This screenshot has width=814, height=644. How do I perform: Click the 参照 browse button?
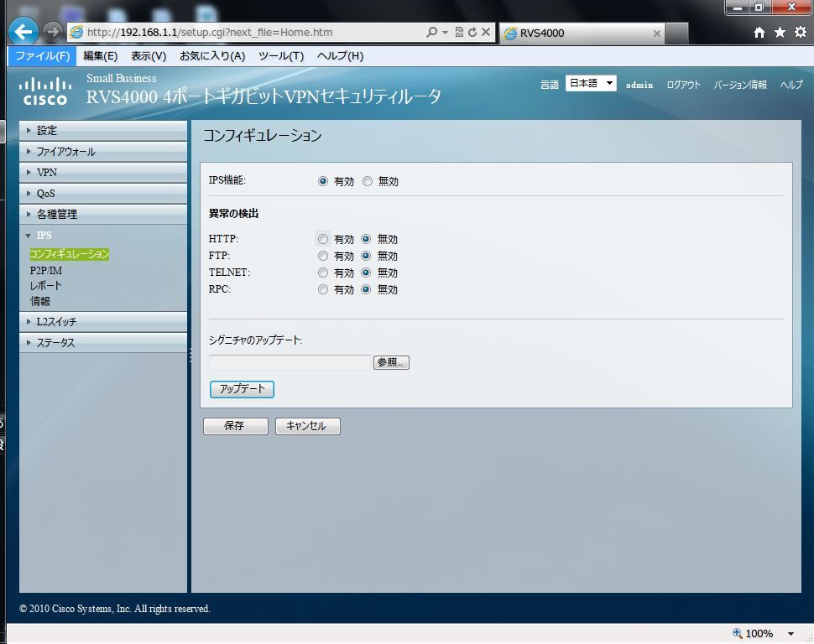coord(391,362)
